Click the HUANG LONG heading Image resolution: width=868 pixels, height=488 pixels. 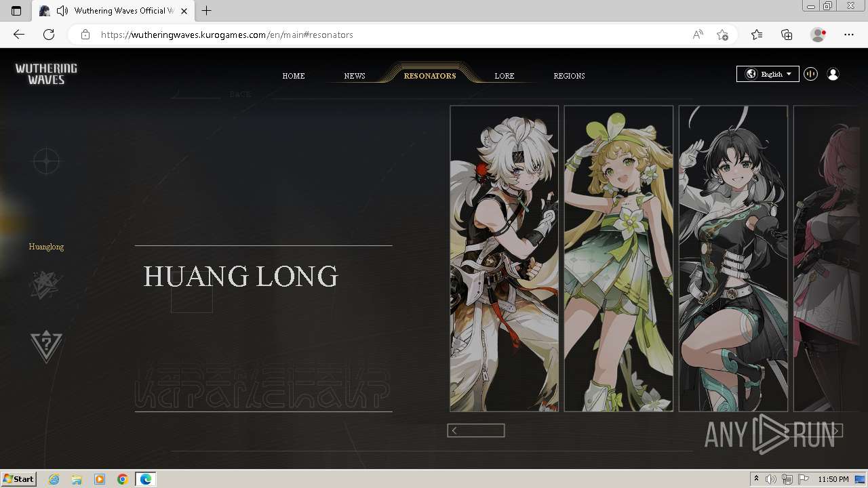click(x=241, y=277)
